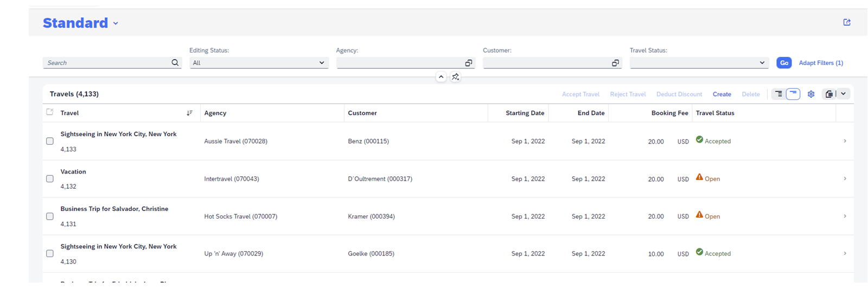The width and height of the screenshot is (868, 288).
Task: Click Hot Socks Travel (070007) cell
Action: tap(241, 216)
